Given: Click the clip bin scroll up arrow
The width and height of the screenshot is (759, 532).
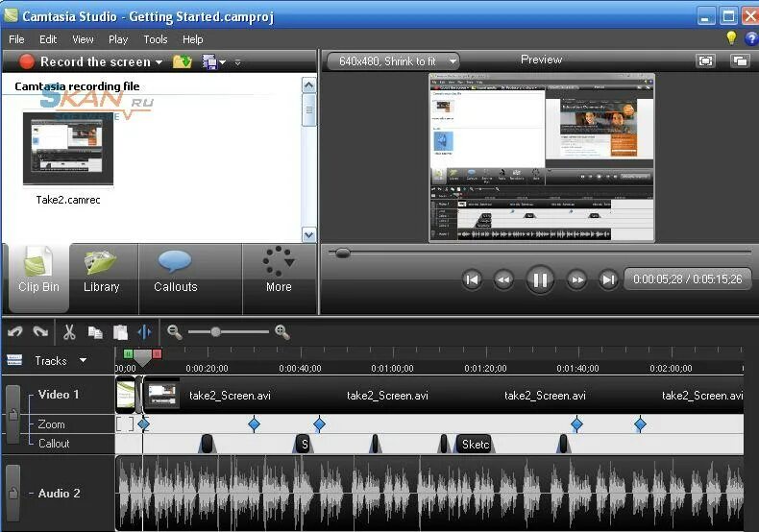Looking at the screenshot, I should coord(308,85).
